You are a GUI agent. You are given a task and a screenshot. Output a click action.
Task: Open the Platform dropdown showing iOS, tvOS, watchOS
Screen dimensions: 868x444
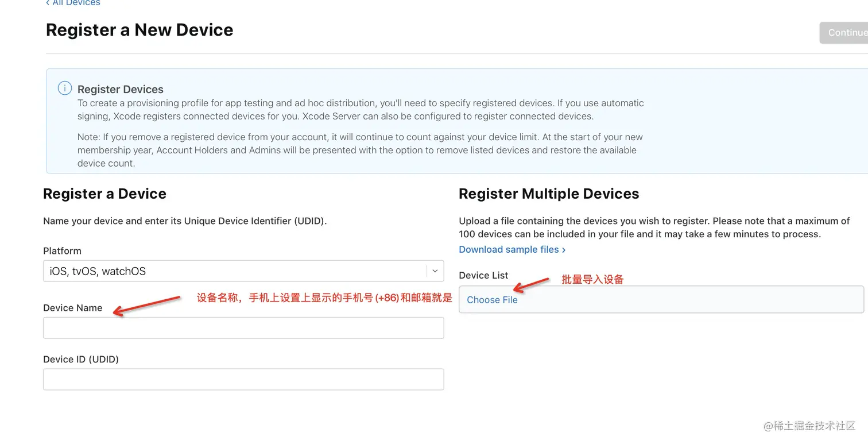click(x=234, y=271)
